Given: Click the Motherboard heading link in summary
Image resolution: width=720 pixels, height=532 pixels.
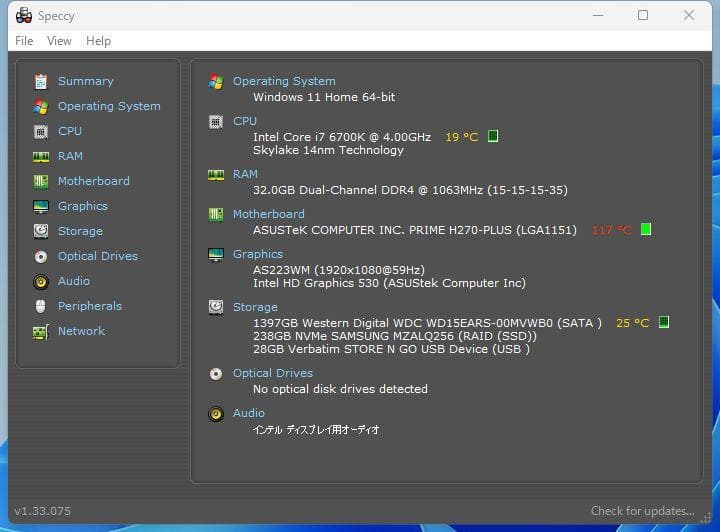Looking at the screenshot, I should (269, 214).
